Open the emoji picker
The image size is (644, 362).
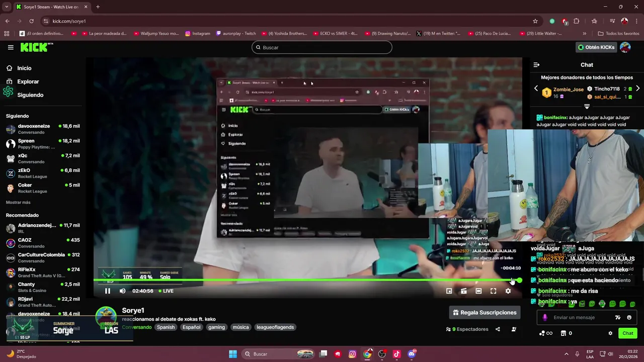tap(629, 317)
